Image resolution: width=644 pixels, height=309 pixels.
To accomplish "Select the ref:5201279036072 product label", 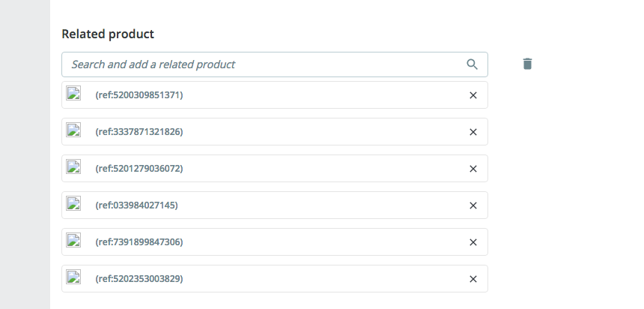I will pos(139,169).
